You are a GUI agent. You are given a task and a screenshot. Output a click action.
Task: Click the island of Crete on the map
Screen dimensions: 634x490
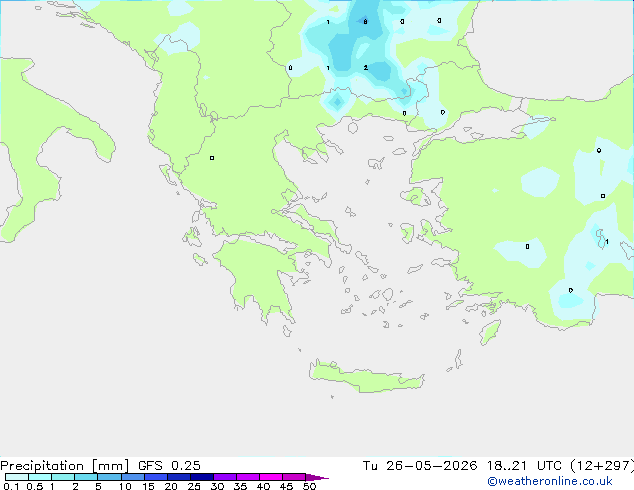point(366,376)
